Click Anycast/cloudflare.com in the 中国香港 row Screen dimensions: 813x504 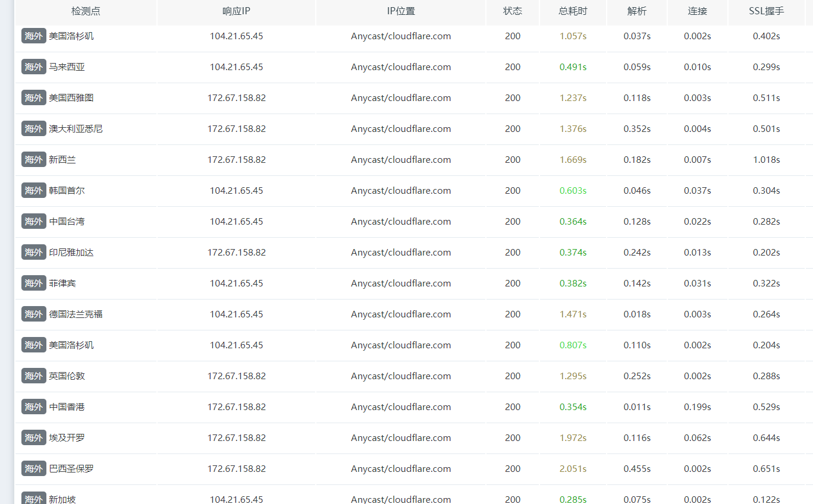[401, 407]
